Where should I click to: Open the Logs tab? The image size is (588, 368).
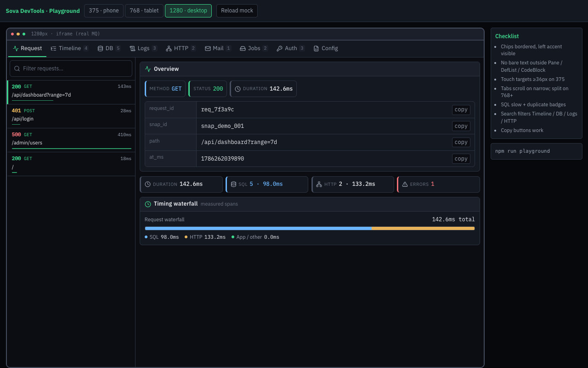tap(143, 48)
